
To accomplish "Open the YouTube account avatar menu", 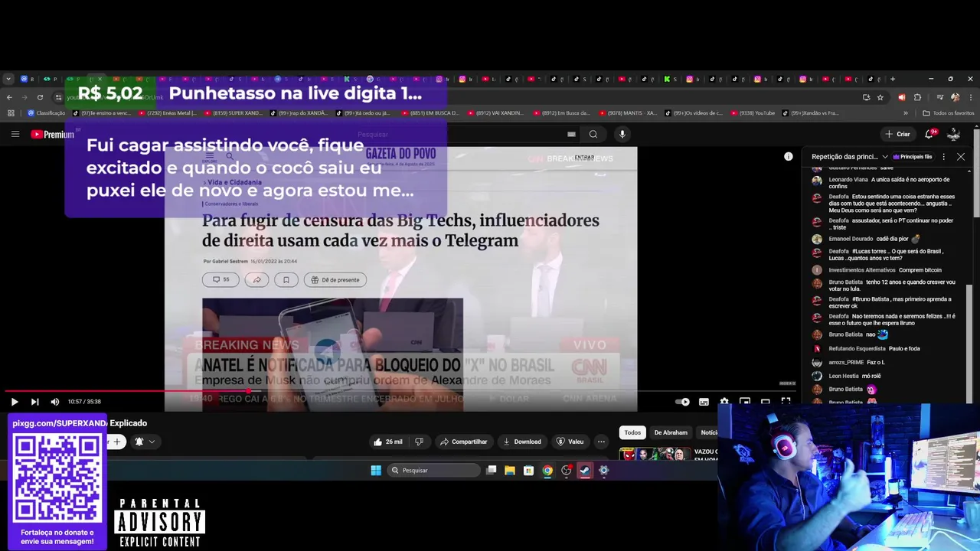I will [954, 134].
